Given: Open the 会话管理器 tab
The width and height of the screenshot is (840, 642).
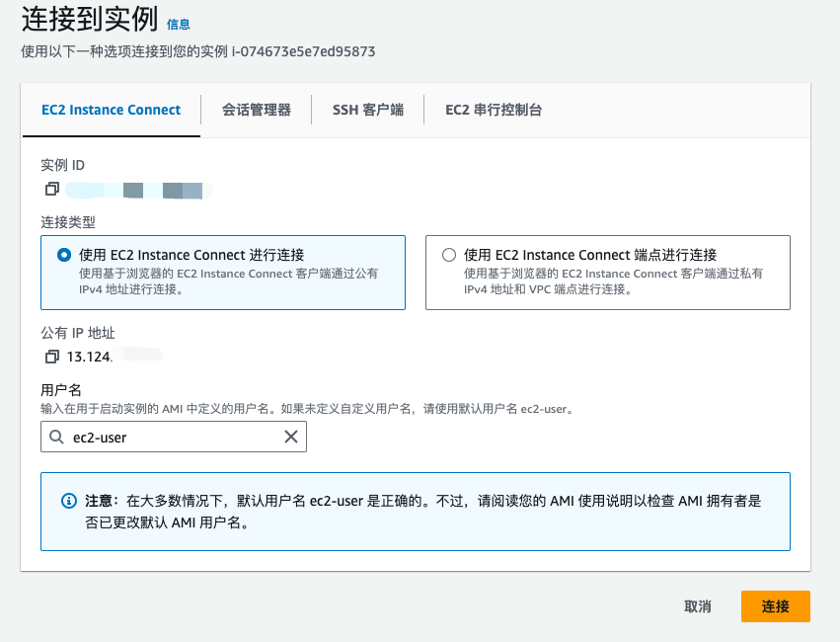Looking at the screenshot, I should point(257,110).
